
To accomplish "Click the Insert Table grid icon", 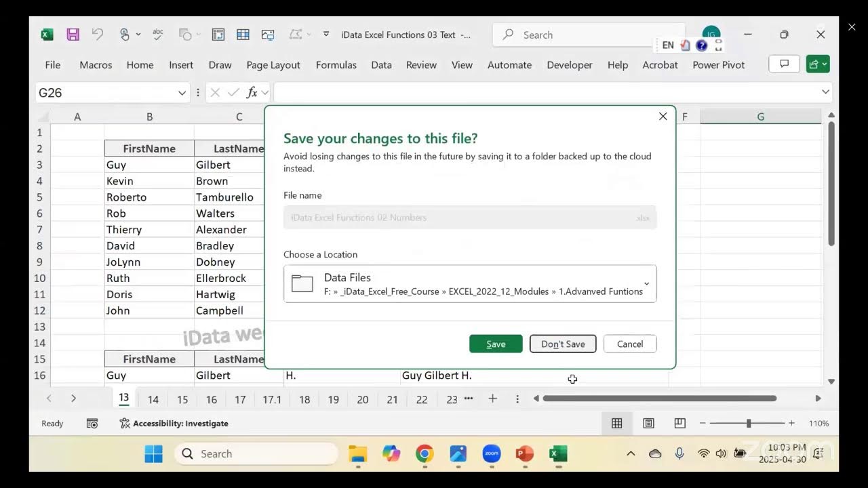I will (243, 35).
